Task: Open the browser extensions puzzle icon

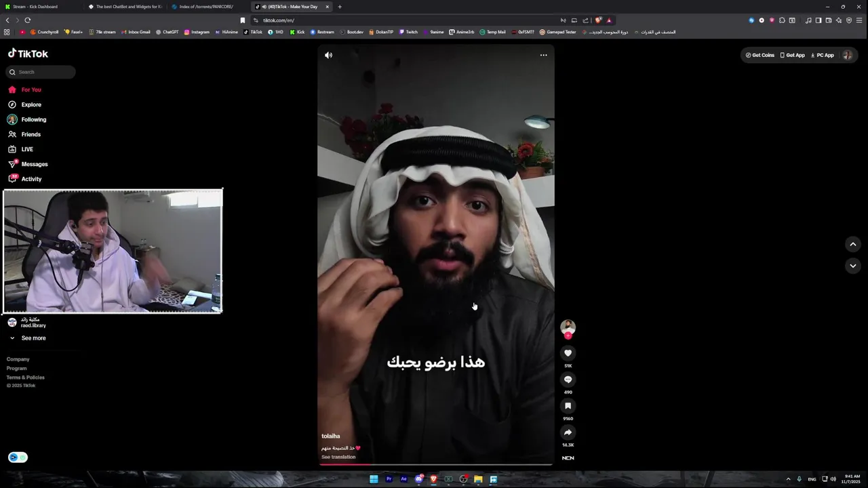Action: (782, 20)
